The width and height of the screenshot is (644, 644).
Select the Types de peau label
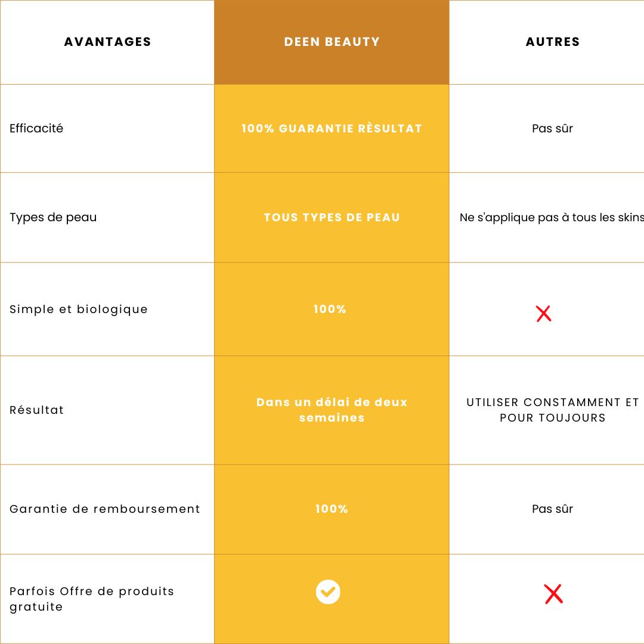(x=53, y=217)
